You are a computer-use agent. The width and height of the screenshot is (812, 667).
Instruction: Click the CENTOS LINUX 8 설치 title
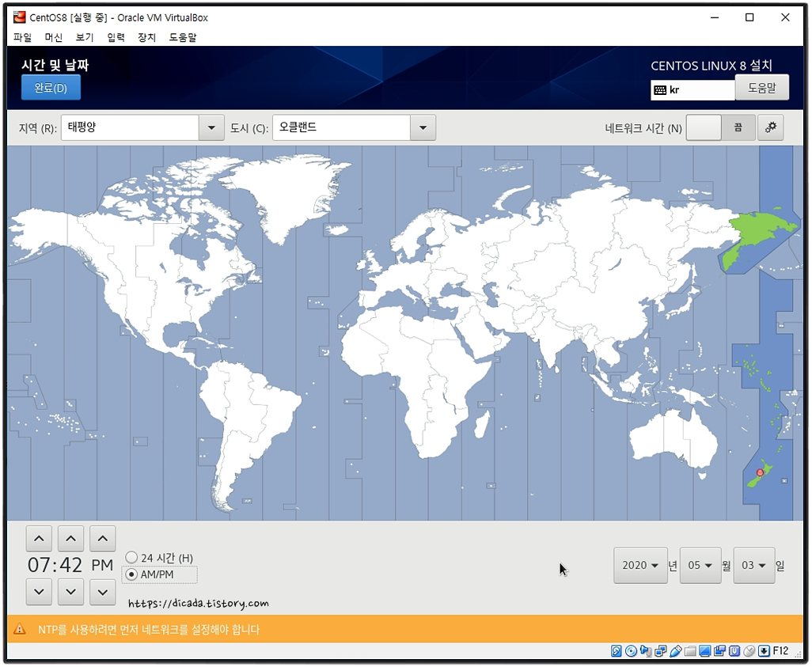[x=711, y=66]
